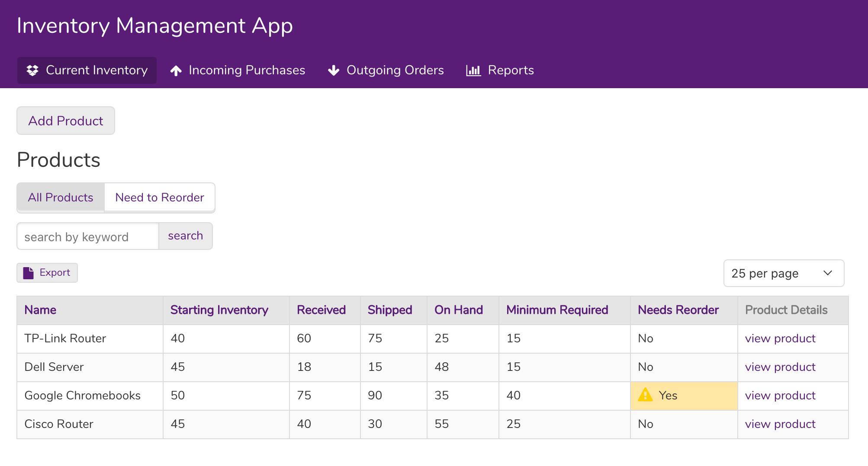Click the Outgoing Orders down-arrow icon
Screen dimensions: 868x466
pyautogui.click(x=334, y=70)
